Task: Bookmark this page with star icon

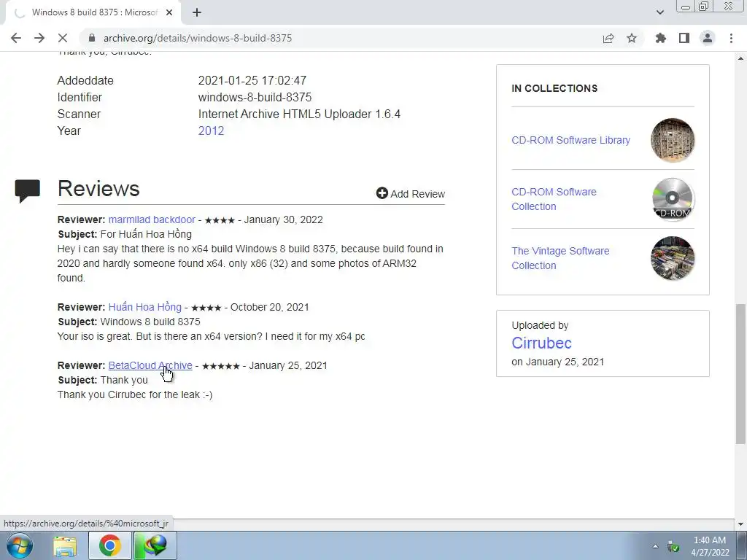Action: (x=632, y=38)
